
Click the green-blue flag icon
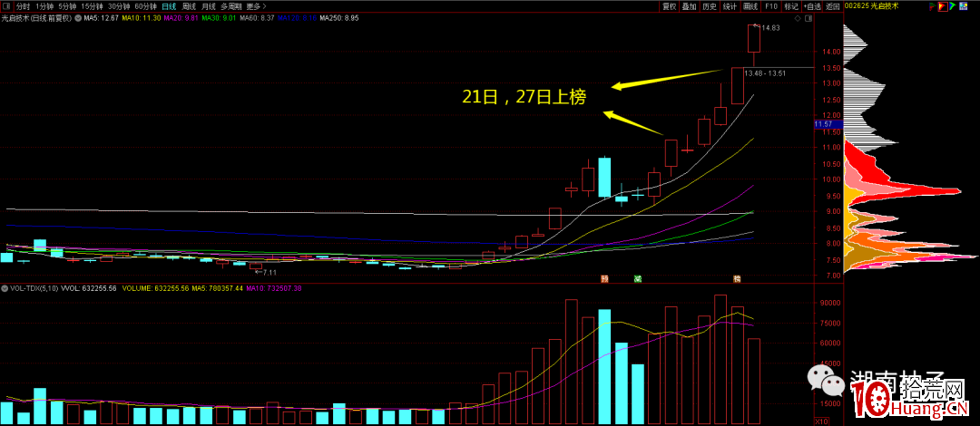point(952,6)
